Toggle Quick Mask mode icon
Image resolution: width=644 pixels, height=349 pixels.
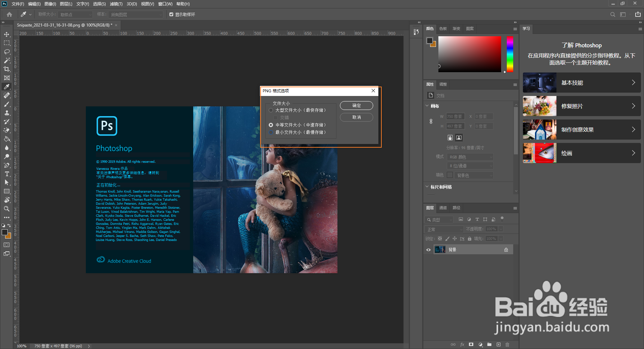click(7, 245)
